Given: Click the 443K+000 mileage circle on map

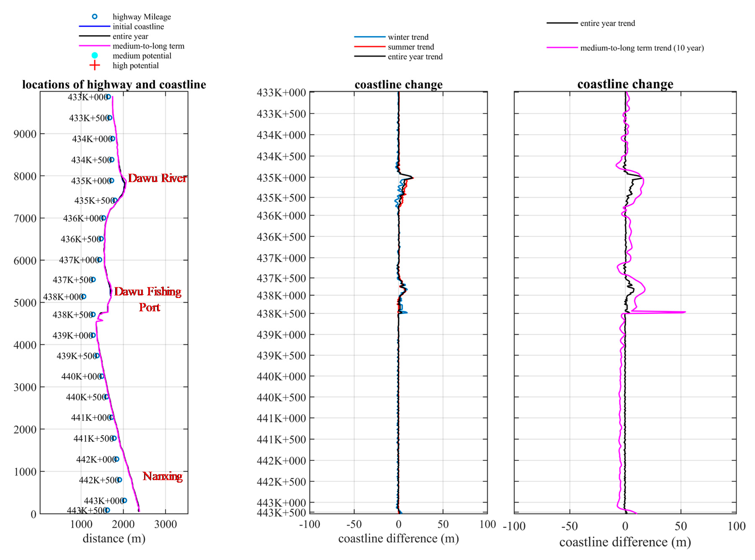Looking at the screenshot, I should pos(124,500).
